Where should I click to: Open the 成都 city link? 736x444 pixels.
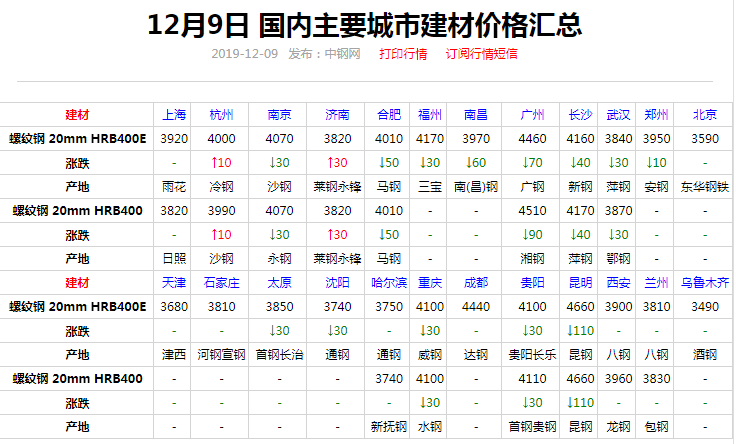475,283
